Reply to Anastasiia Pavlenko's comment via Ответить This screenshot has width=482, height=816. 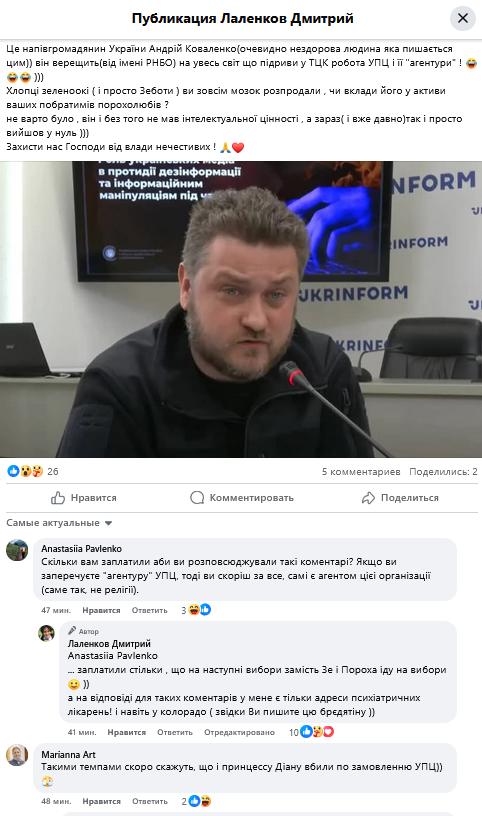pyautogui.click(x=149, y=610)
